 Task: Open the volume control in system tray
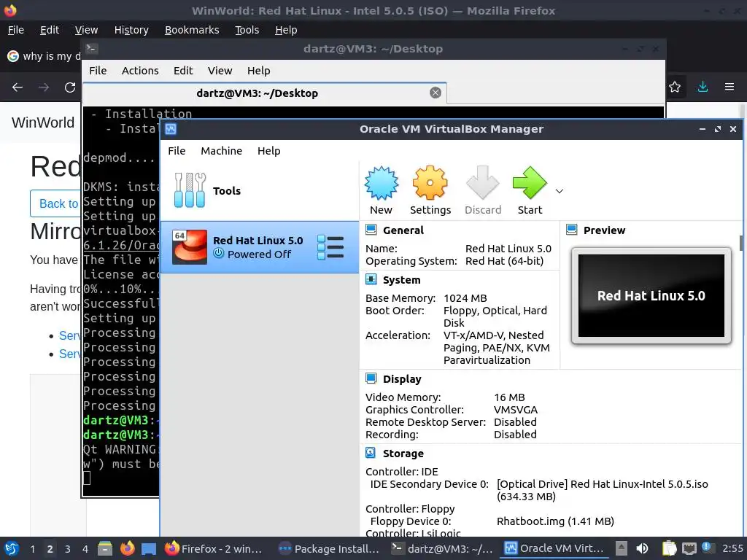click(x=643, y=548)
